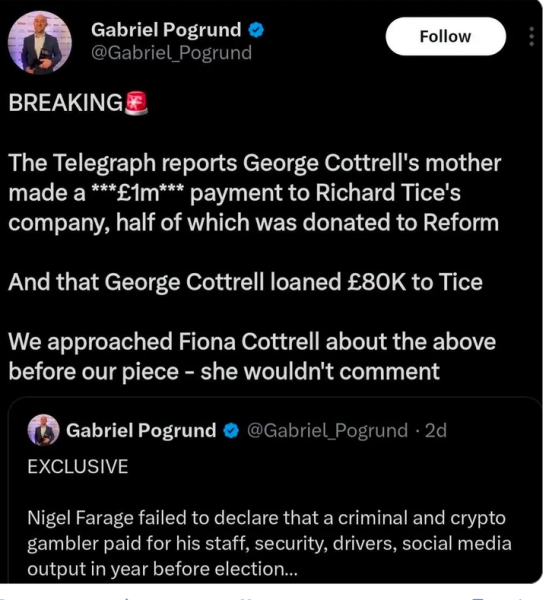Click the quoted tweet's Gabriel Pogrund name

coord(141,430)
